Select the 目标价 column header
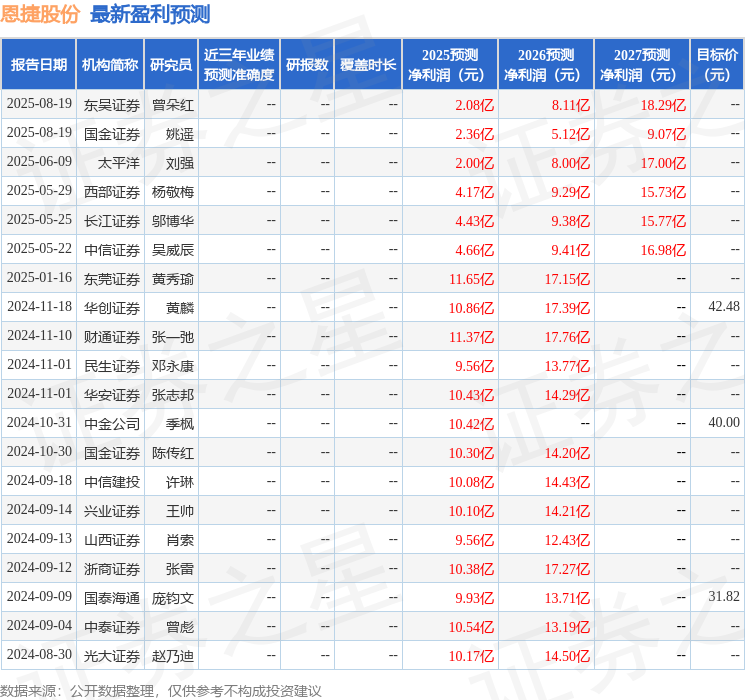The width and height of the screenshot is (745, 700). point(717,65)
